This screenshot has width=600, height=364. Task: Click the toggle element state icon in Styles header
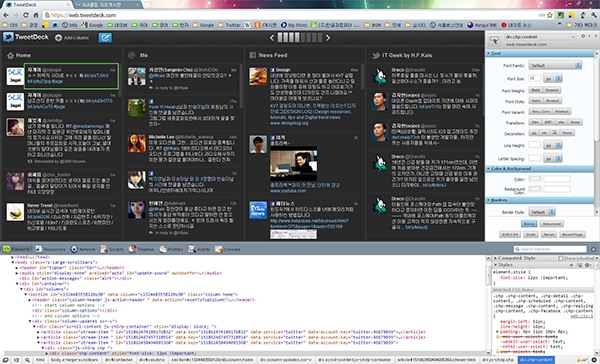(580, 265)
